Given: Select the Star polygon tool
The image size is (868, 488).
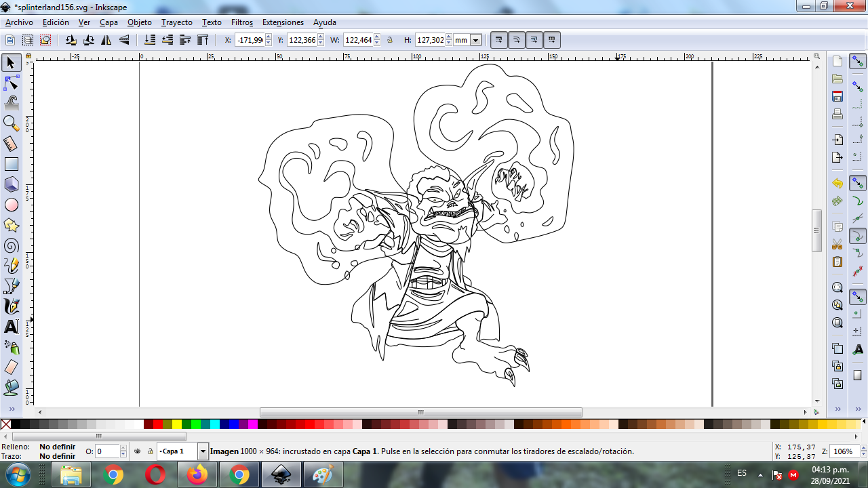Looking at the screenshot, I should [11, 225].
